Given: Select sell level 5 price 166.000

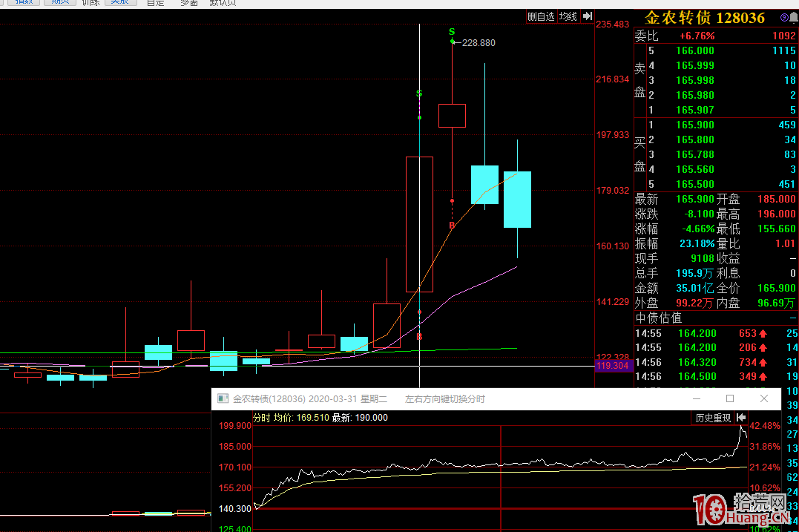Looking at the screenshot, I should (x=695, y=50).
